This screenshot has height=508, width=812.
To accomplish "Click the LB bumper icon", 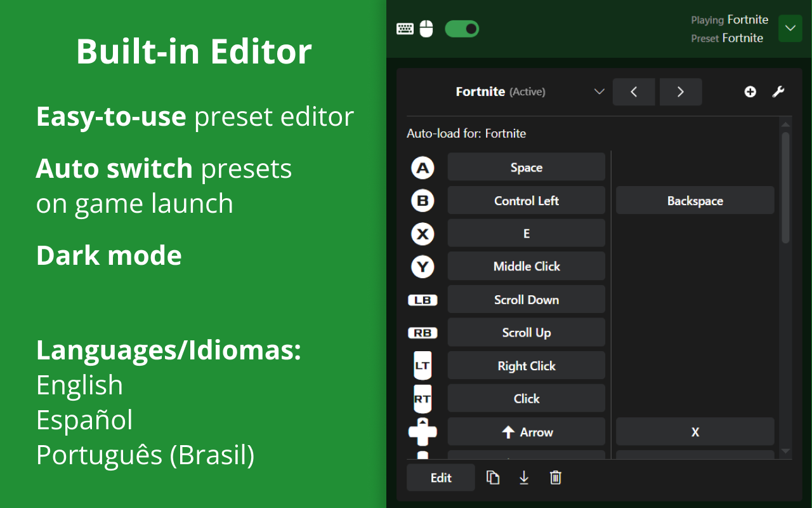I will coord(422,300).
